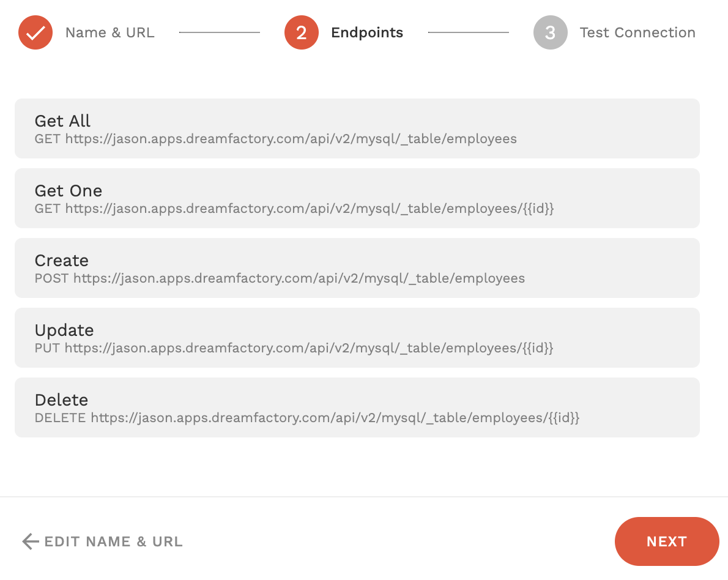The image size is (728, 580).
Task: Click the DELETE endpoint URL text
Action: pyautogui.click(x=306, y=418)
